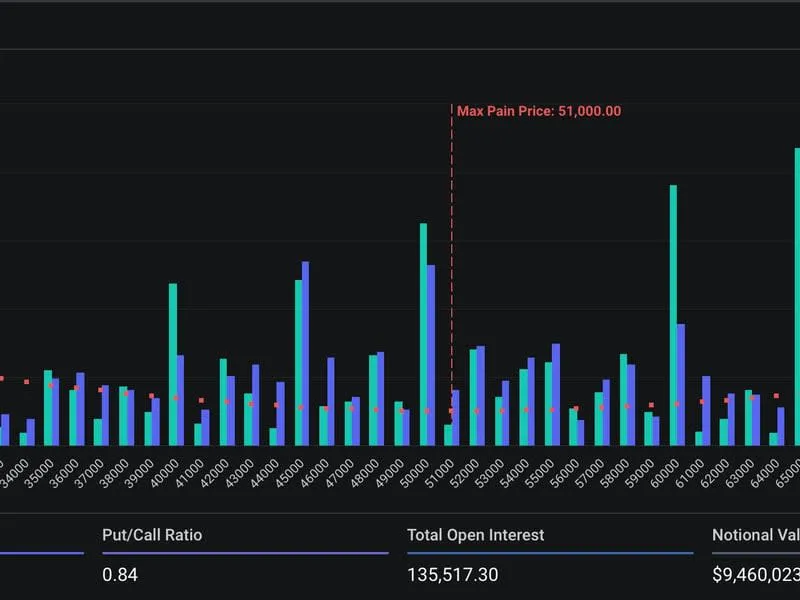Click the $9,460,023 notional value figure
800x600 pixels.
click(x=755, y=575)
